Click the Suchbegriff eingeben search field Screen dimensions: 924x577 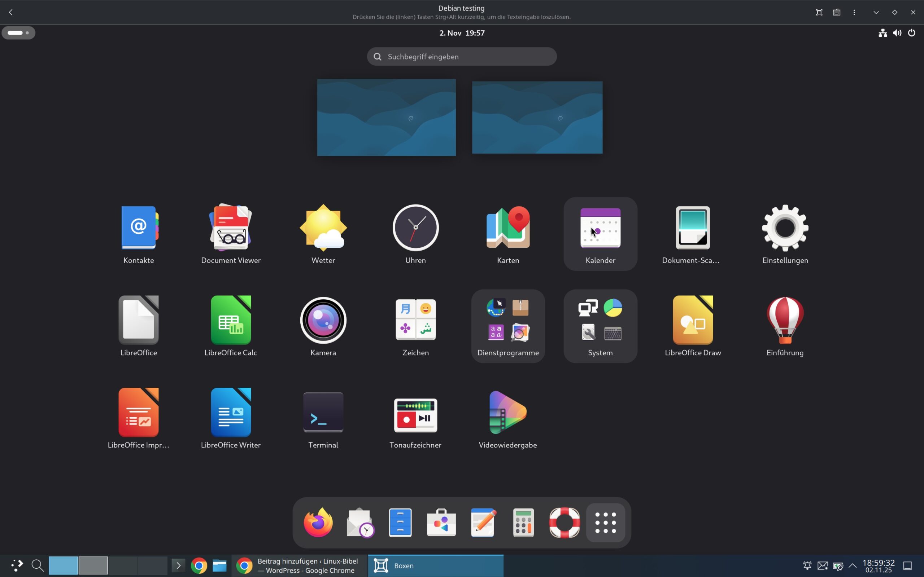click(462, 57)
